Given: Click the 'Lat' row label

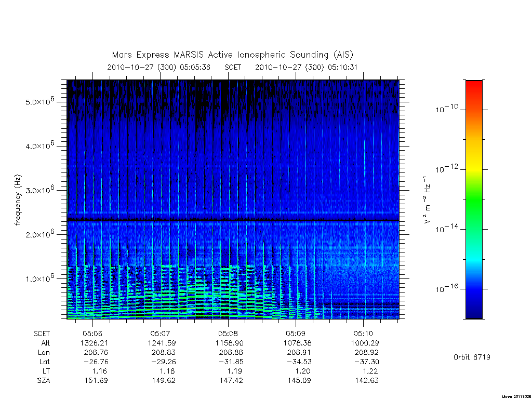Looking at the screenshot, I should click(45, 362).
